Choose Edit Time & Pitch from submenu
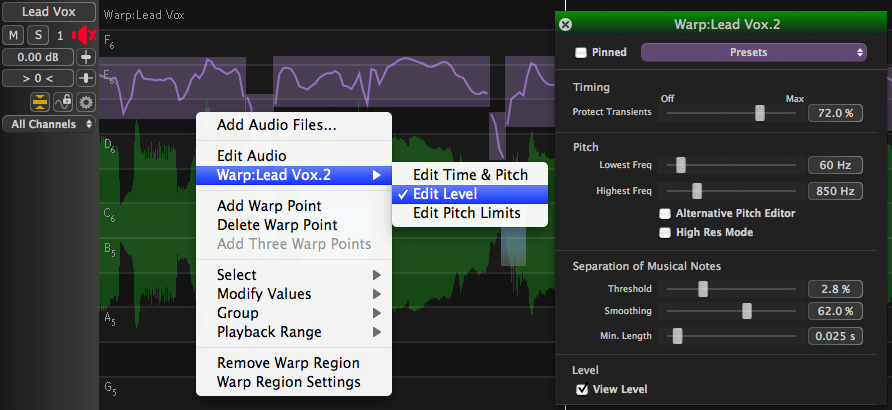The image size is (892, 410). 470,175
